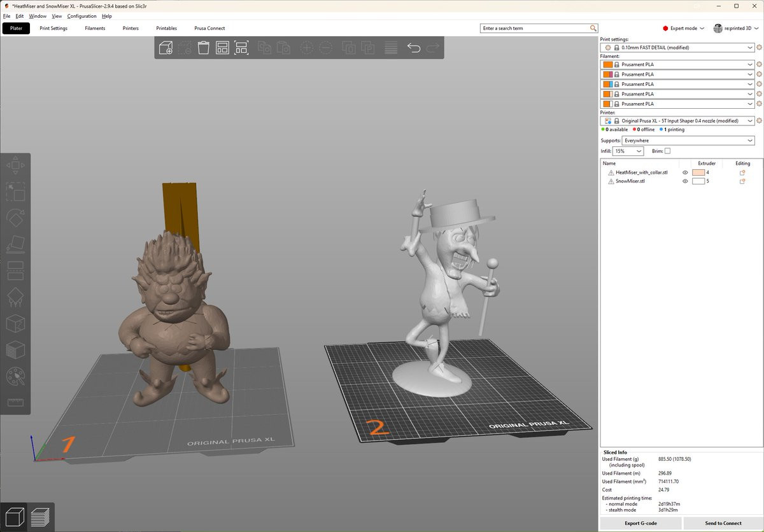The image size is (764, 532).
Task: Click the variable layer height icon
Action: click(391, 48)
